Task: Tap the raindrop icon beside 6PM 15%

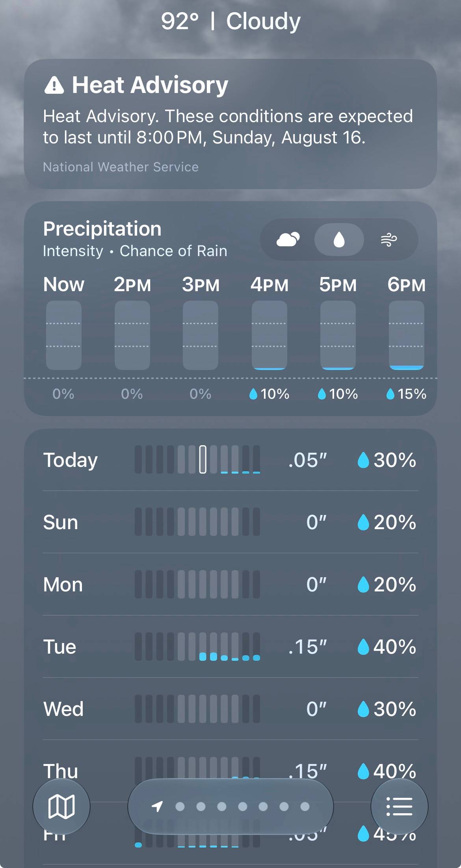Action: [390, 394]
